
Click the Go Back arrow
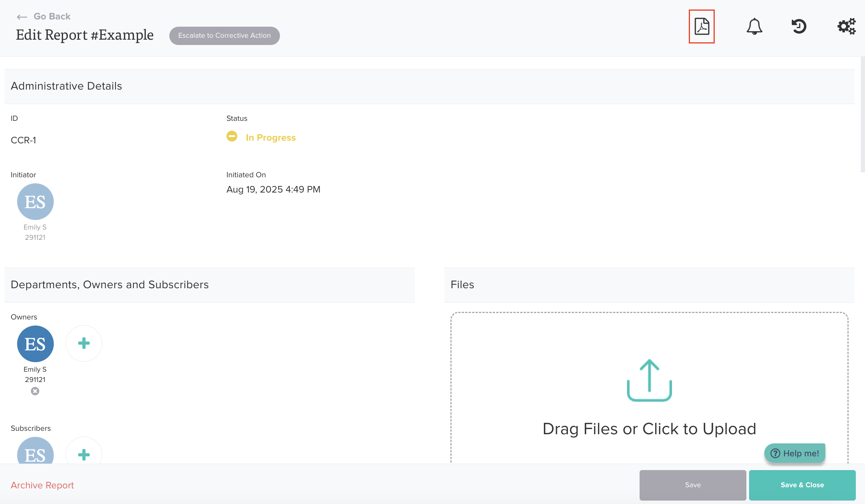(x=22, y=17)
